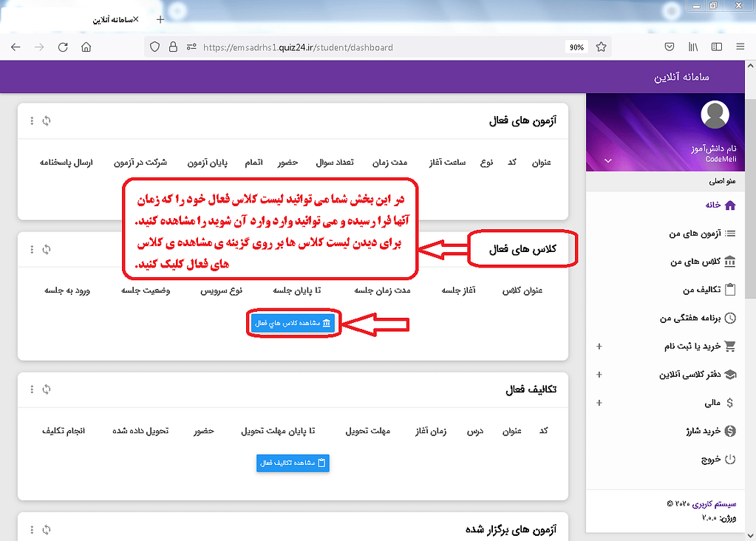Expand the دفتر کلاسی آنلاین submenu
Image resolution: width=756 pixels, height=541 pixels.
599,375
